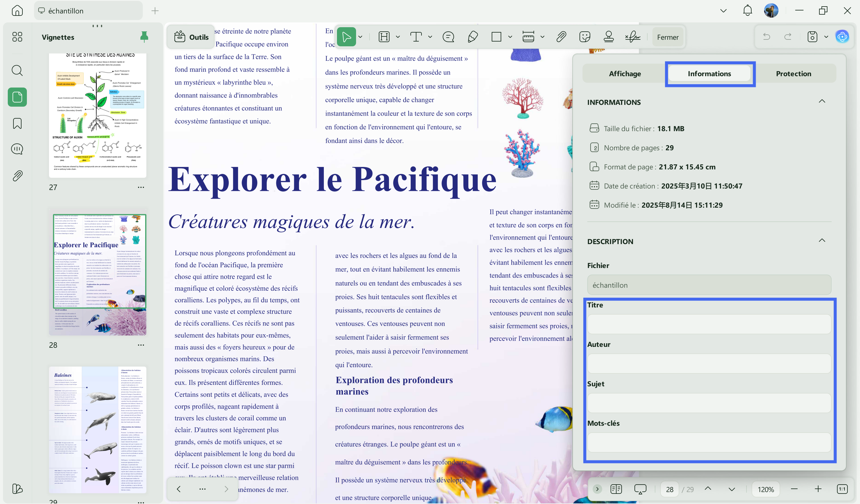Attach a file with the paperclip tool

click(561, 37)
